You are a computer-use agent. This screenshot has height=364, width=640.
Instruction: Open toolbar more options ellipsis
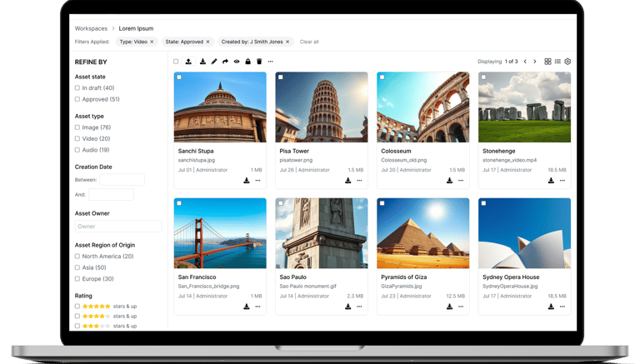pos(271,62)
